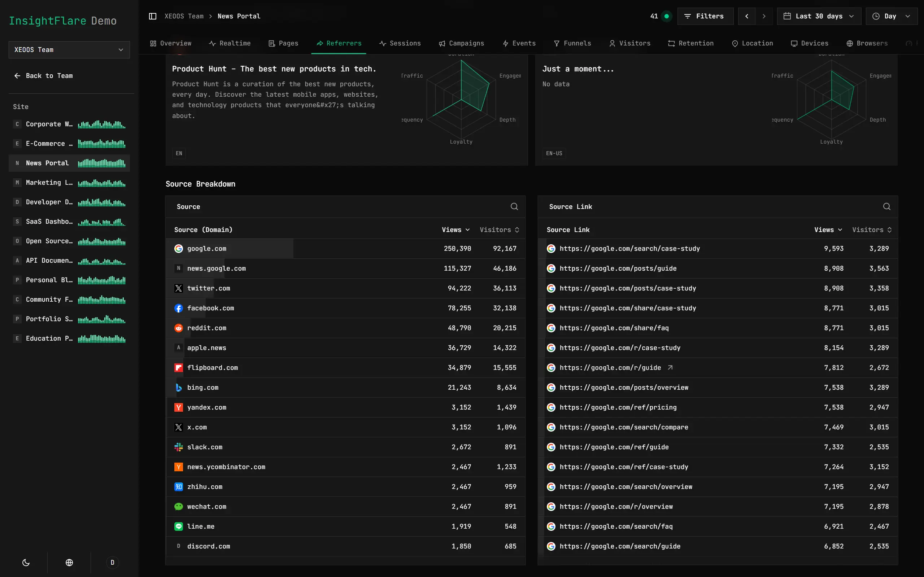
Task: Go to next period arrow
Action: pos(764,16)
